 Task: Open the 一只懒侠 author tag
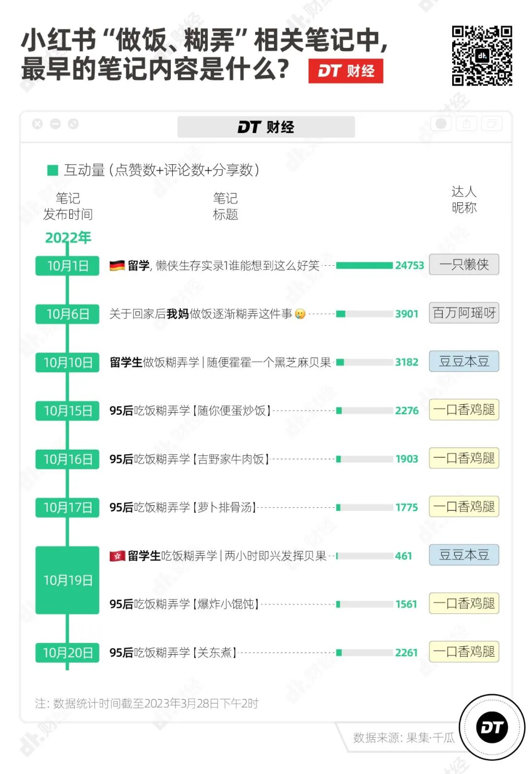(x=464, y=265)
